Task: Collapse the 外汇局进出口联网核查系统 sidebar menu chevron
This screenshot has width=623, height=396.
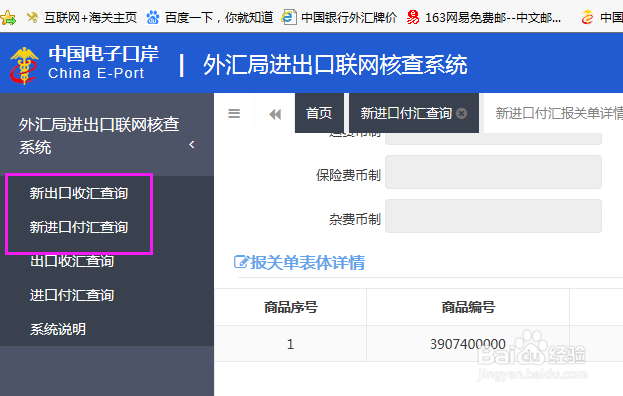Action: 192,145
